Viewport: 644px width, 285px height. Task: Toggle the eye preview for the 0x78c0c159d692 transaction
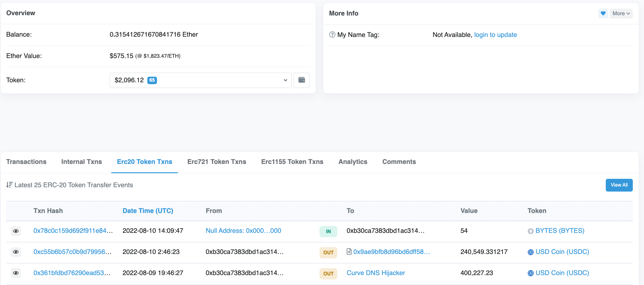point(16,231)
